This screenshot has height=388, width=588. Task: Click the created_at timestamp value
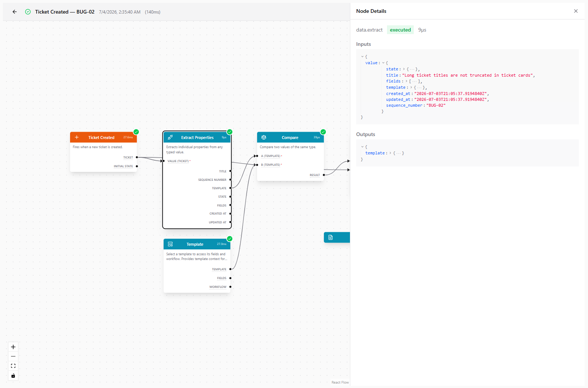[x=450, y=94]
